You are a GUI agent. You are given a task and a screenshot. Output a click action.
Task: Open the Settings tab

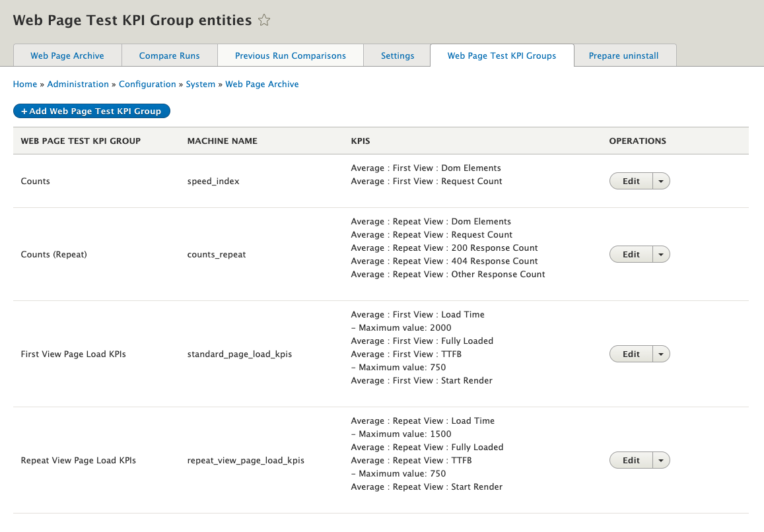click(397, 55)
